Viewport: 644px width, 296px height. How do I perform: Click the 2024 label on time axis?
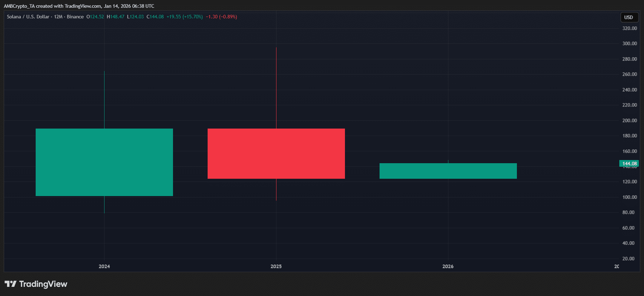click(x=104, y=266)
